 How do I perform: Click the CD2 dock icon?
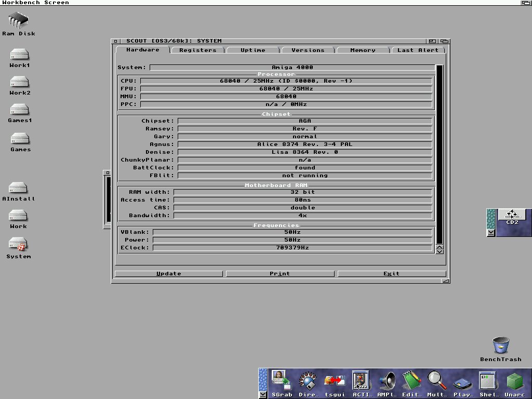(512, 217)
